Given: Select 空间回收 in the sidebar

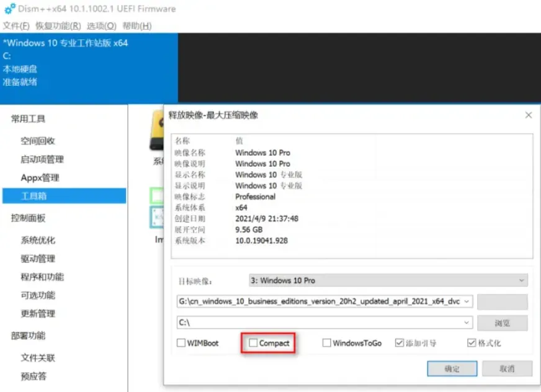Looking at the screenshot, I should pyautogui.click(x=38, y=141).
